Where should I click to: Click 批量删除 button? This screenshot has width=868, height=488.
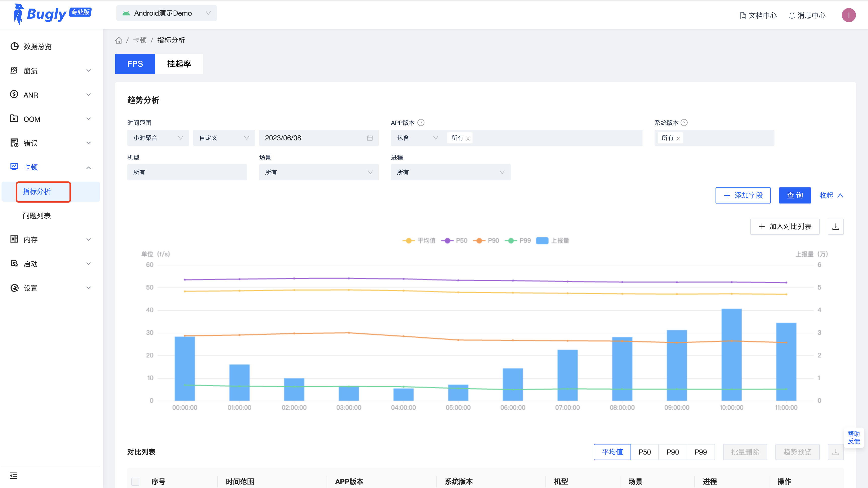[745, 452]
